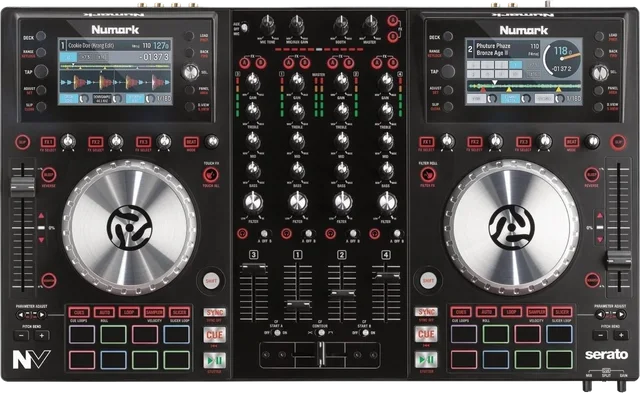Tap the left deck BEAT button

(191, 142)
